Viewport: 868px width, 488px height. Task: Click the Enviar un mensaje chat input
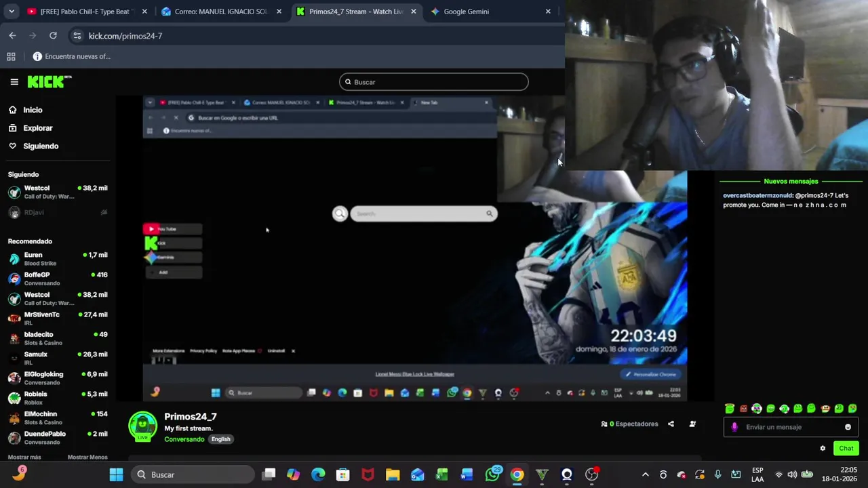pyautogui.click(x=790, y=427)
